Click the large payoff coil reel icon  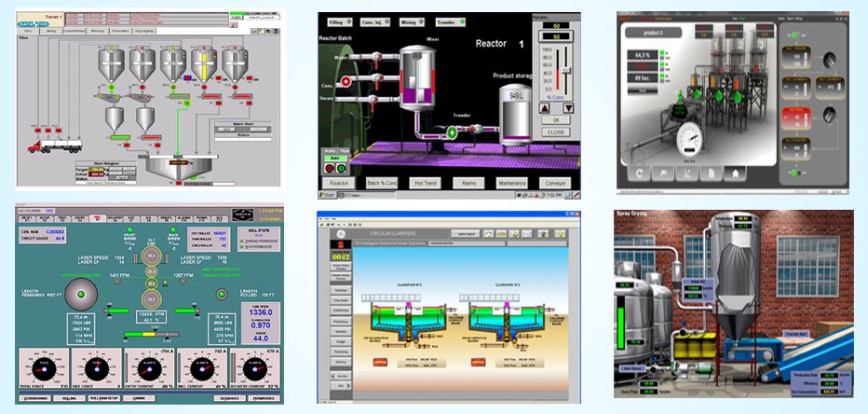(81, 295)
